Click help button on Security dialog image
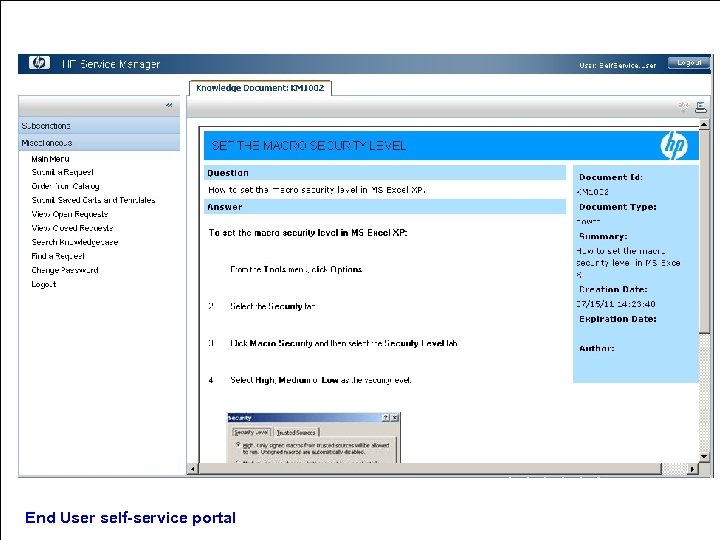 pos(386,417)
